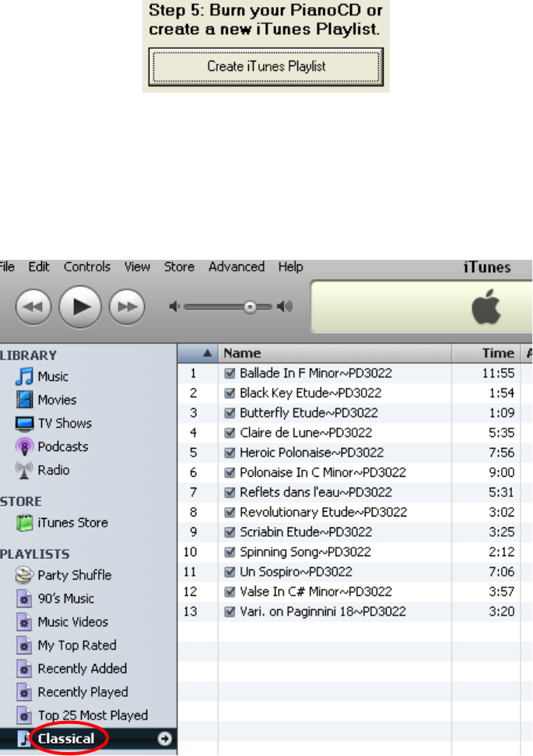The height and width of the screenshot is (756, 533).
Task: Select the Party Shuffle playlist
Action: tap(75, 576)
